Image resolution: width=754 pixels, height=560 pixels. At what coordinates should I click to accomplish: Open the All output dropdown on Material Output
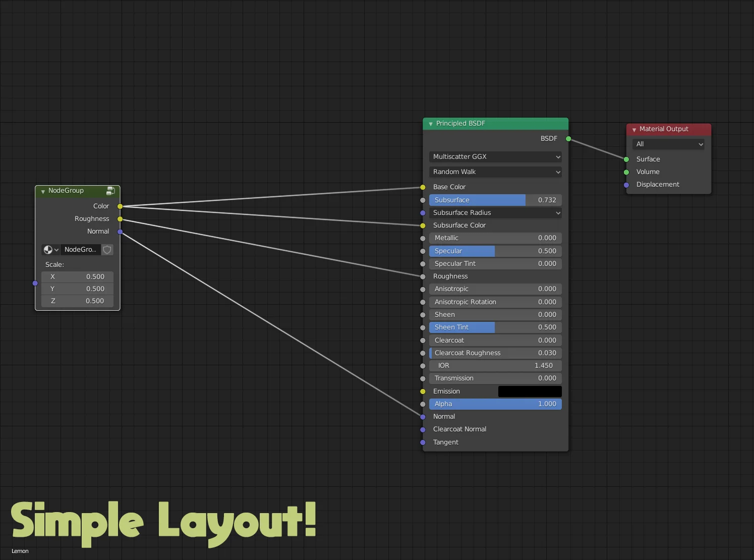(668, 144)
